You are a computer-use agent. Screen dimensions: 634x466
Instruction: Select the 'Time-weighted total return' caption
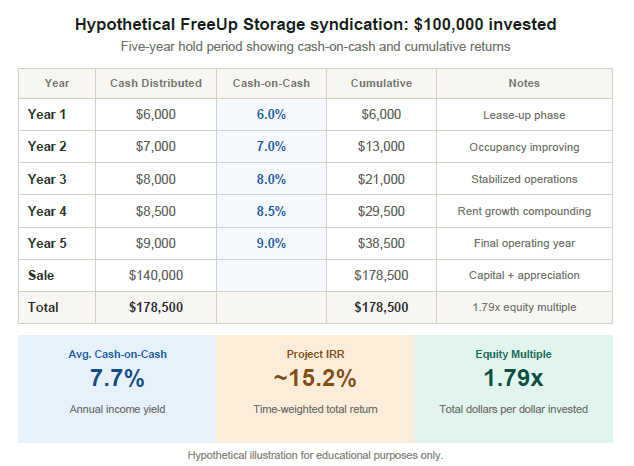point(315,409)
